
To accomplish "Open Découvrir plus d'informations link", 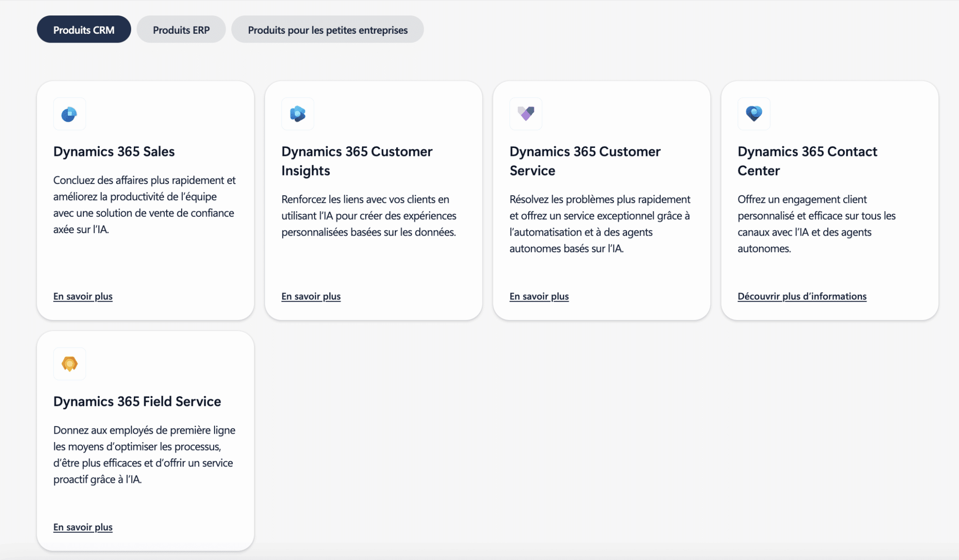I will [x=802, y=296].
